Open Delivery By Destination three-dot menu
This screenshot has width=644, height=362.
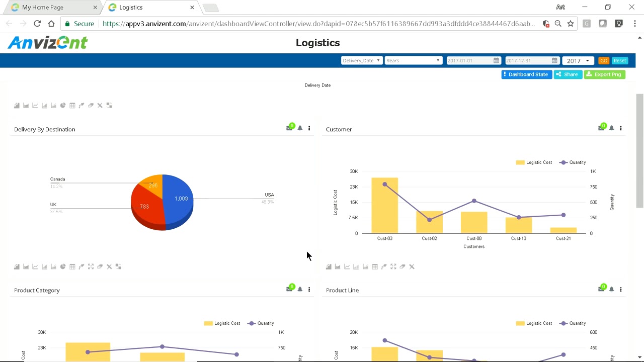309,128
